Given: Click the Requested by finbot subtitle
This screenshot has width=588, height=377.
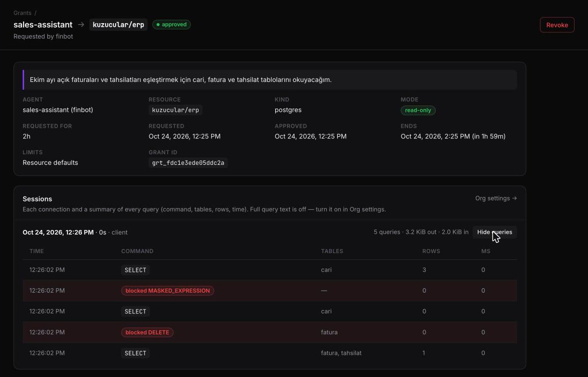Looking at the screenshot, I should (43, 37).
